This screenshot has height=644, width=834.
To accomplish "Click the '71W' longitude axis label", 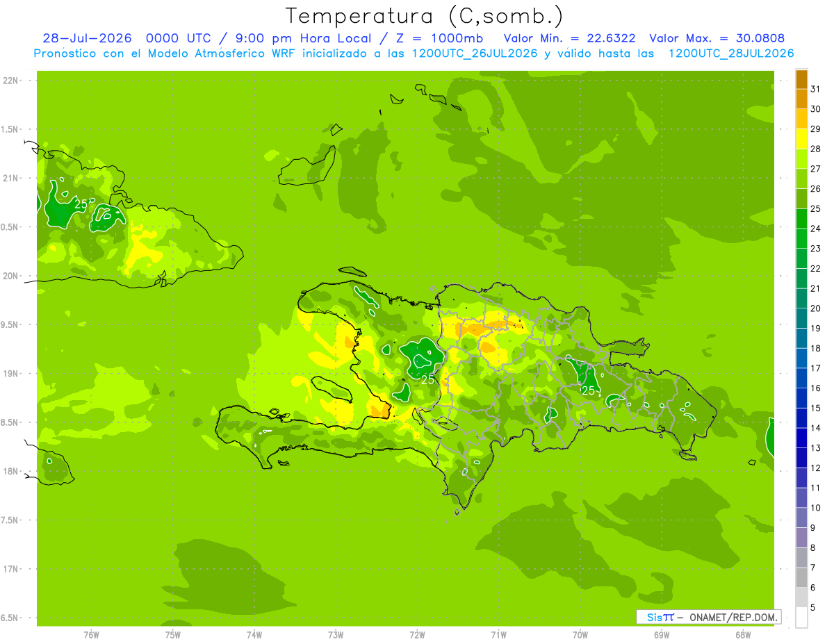I will point(498,634).
